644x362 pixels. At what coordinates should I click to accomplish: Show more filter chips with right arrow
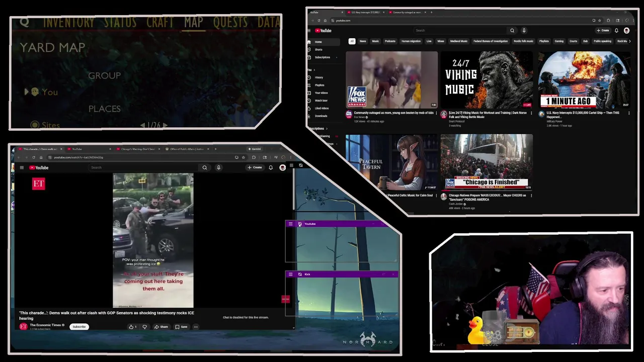click(630, 41)
